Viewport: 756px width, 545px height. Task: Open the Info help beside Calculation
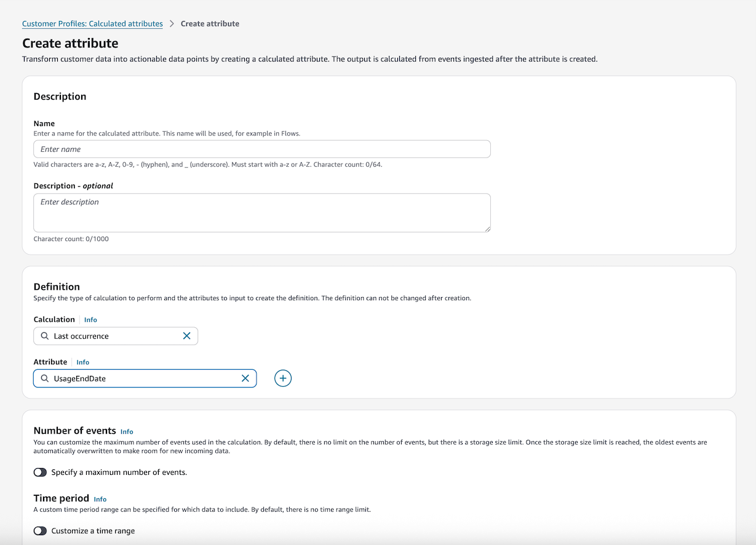click(90, 319)
